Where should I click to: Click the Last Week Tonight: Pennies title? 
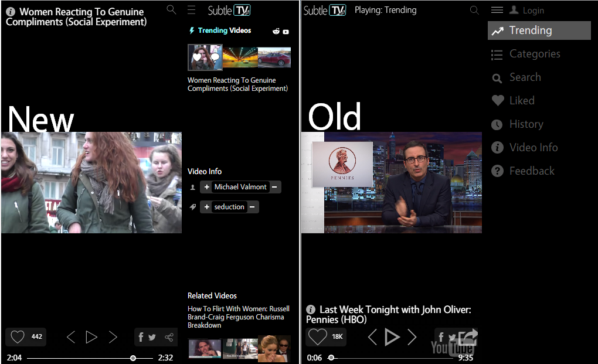coord(389,314)
